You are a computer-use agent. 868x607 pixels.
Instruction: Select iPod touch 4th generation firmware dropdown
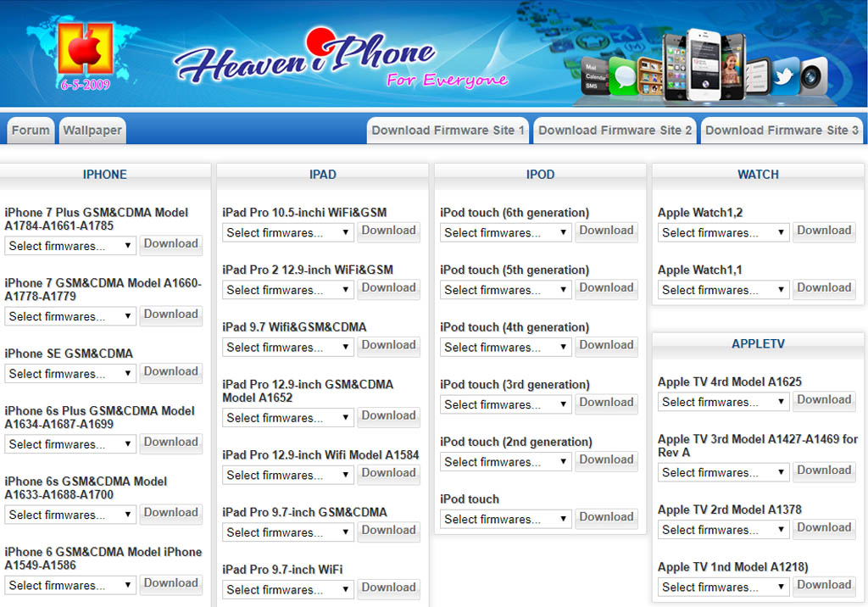pos(506,348)
